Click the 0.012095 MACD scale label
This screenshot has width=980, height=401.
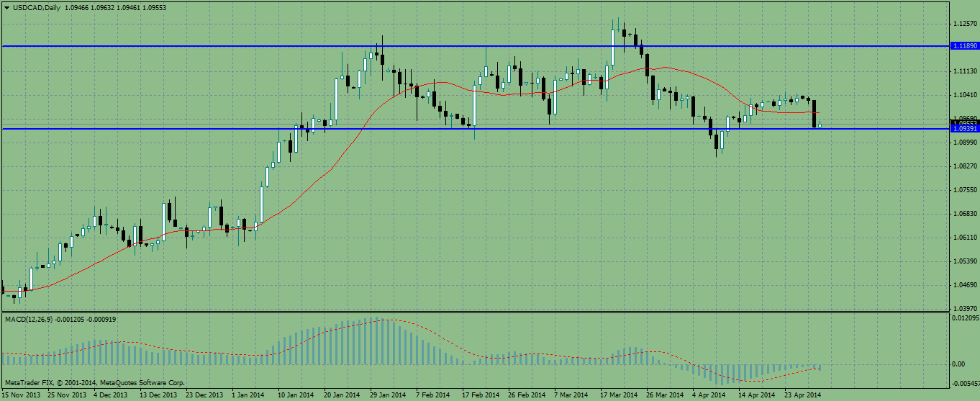964,317
